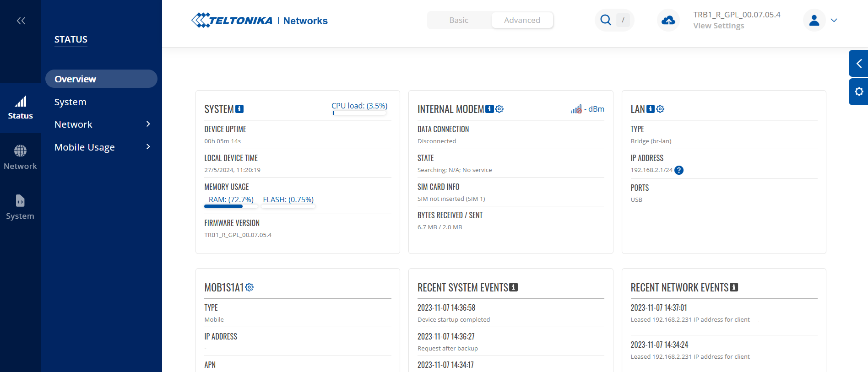Image resolution: width=868 pixels, height=372 pixels.
Task: Collapse the sidebar with the double-chevron icon
Action: point(21,21)
